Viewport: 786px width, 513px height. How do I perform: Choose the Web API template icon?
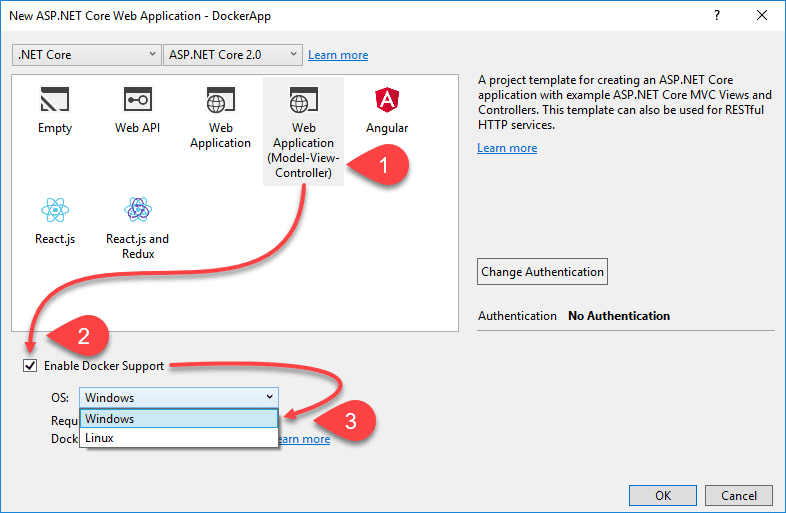[x=138, y=99]
